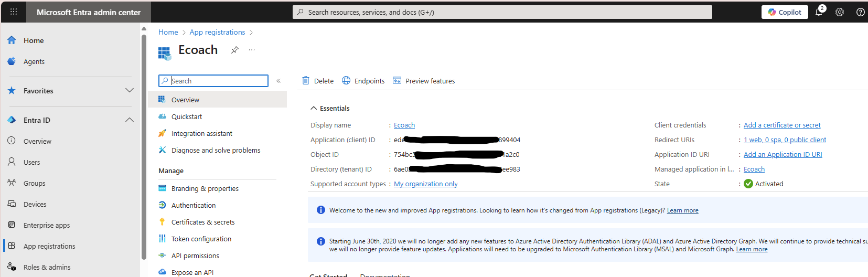
Task: Open Agents in the left sidebar
Action: click(x=34, y=61)
